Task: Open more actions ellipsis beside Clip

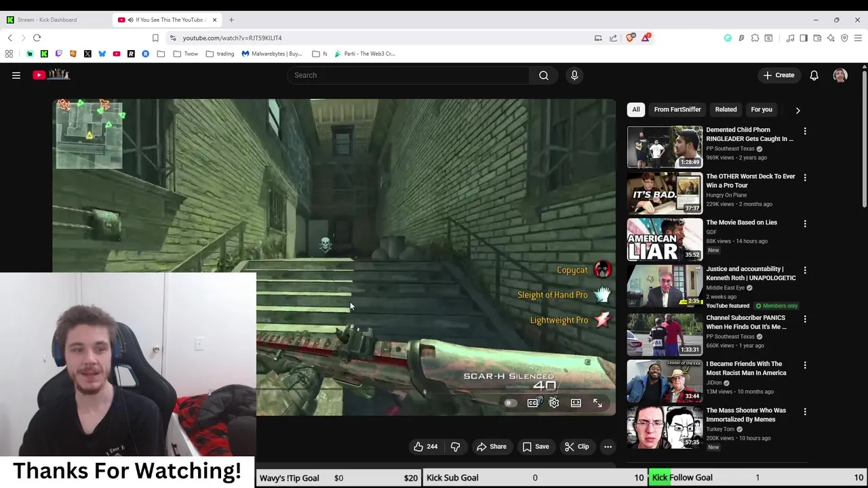Action: click(x=608, y=447)
